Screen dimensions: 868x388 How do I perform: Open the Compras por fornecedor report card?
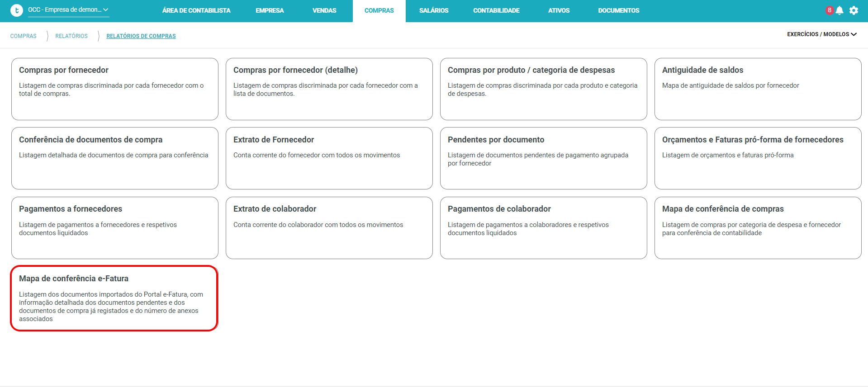pos(115,89)
